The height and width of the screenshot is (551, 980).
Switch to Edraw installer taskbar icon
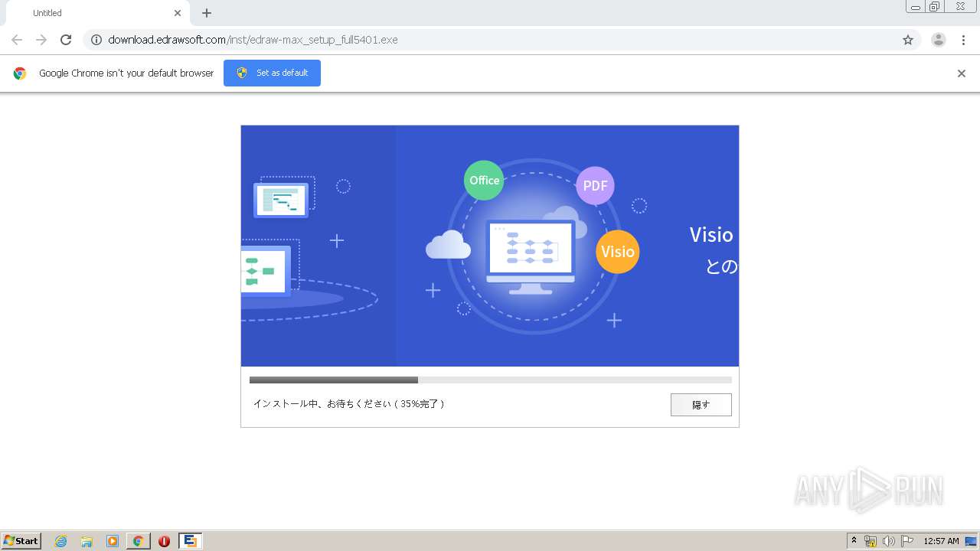tap(190, 541)
